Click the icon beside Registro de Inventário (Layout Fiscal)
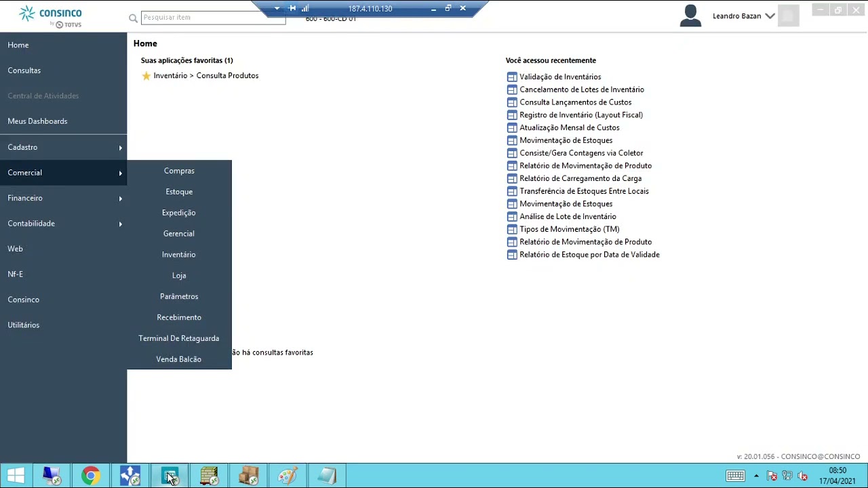This screenshot has height=488, width=868. [512, 115]
